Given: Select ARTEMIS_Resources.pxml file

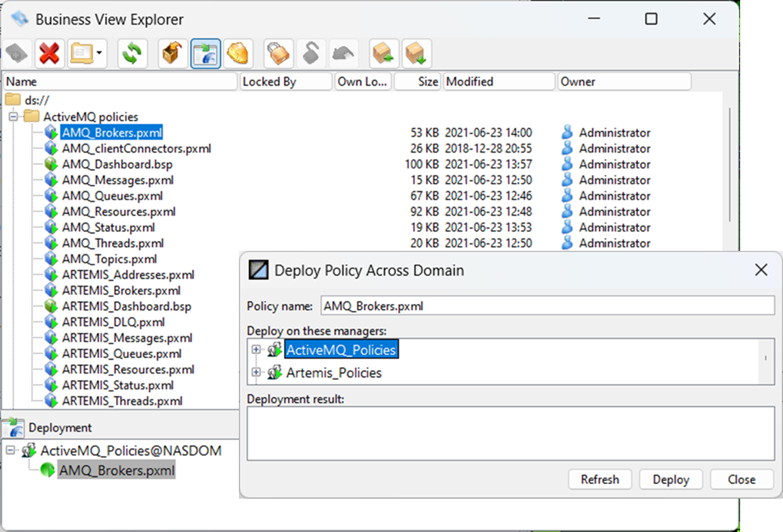Looking at the screenshot, I should pos(128,369).
